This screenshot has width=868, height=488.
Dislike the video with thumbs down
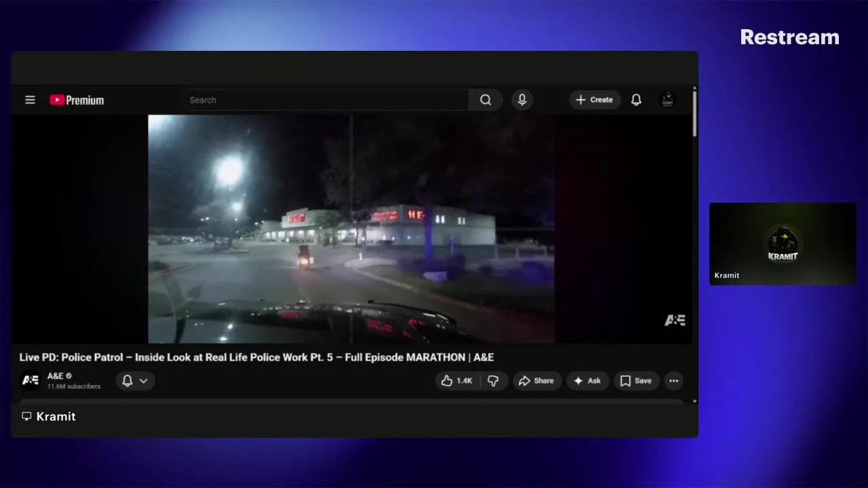pos(494,381)
